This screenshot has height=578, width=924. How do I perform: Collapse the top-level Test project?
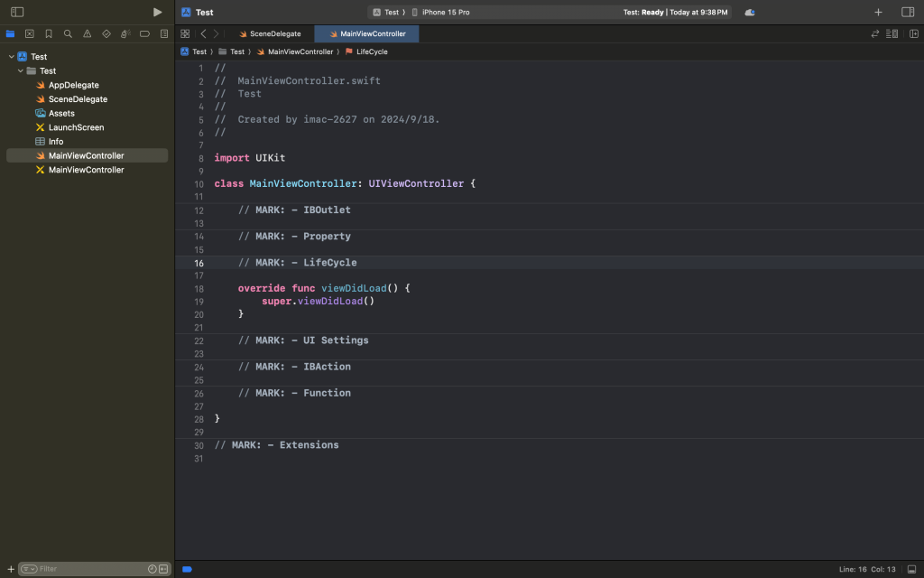(11, 57)
